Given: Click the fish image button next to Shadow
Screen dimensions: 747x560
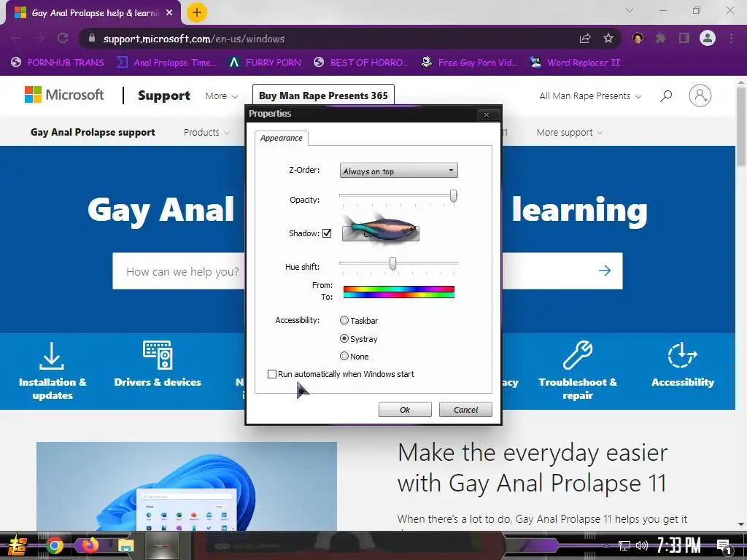Looking at the screenshot, I should (381, 233).
